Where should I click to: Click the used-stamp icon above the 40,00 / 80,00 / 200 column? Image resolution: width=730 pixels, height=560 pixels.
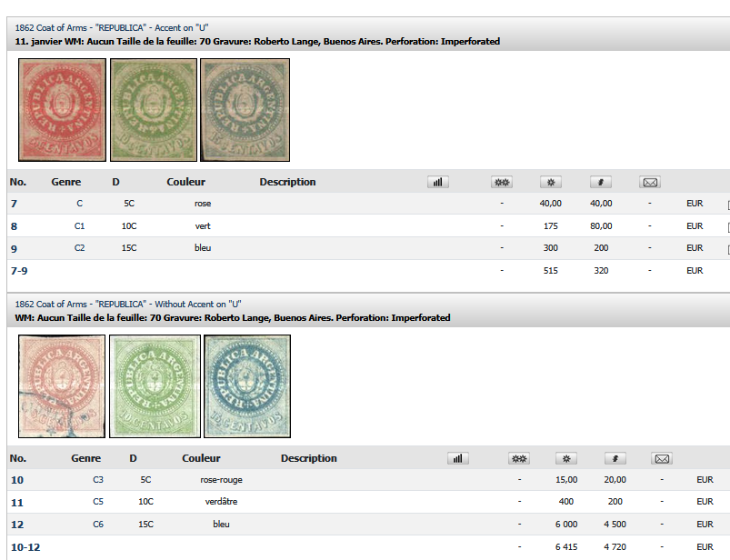tap(600, 182)
